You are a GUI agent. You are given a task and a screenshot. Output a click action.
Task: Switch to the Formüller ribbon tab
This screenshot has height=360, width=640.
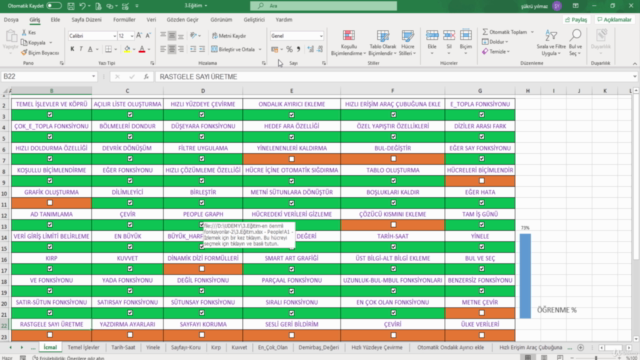click(124, 20)
